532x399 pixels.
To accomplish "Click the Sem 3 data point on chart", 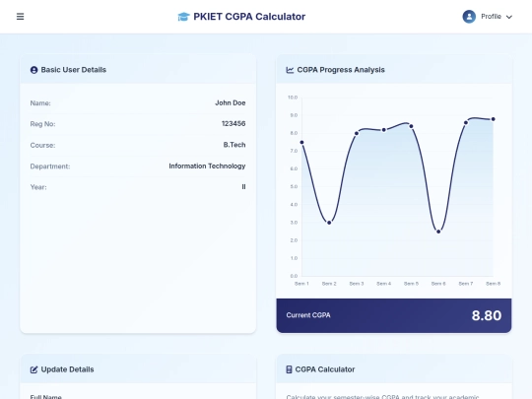I will (x=357, y=133).
